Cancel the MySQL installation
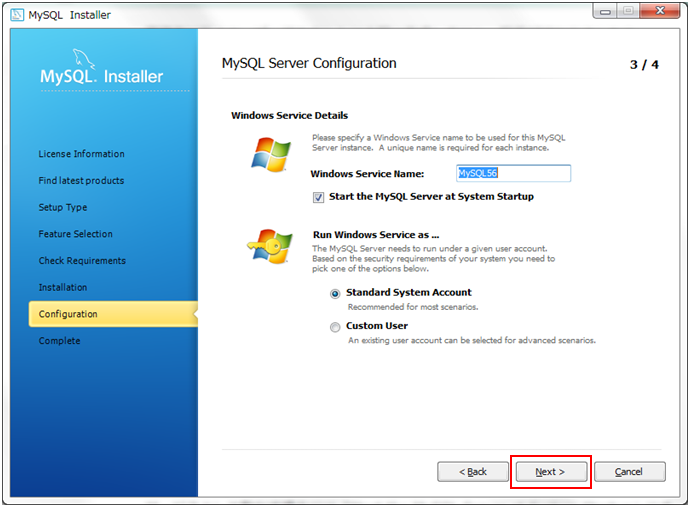 pos(630,472)
